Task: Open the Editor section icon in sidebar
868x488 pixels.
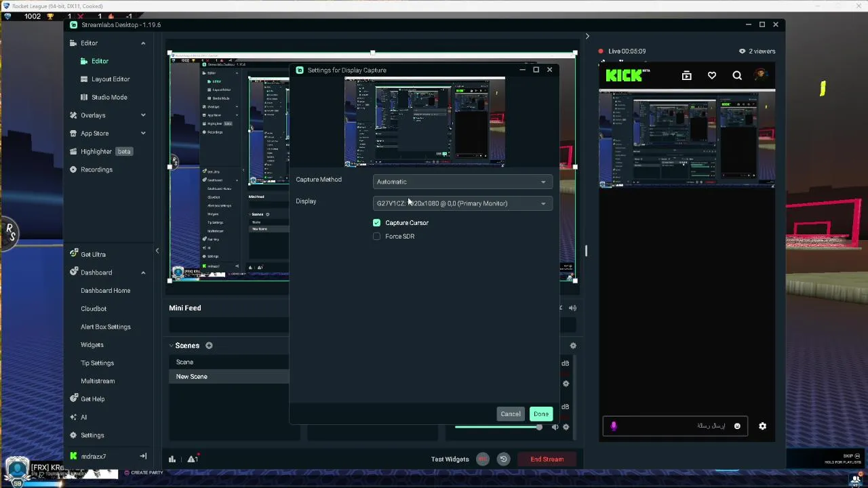Action: point(73,43)
